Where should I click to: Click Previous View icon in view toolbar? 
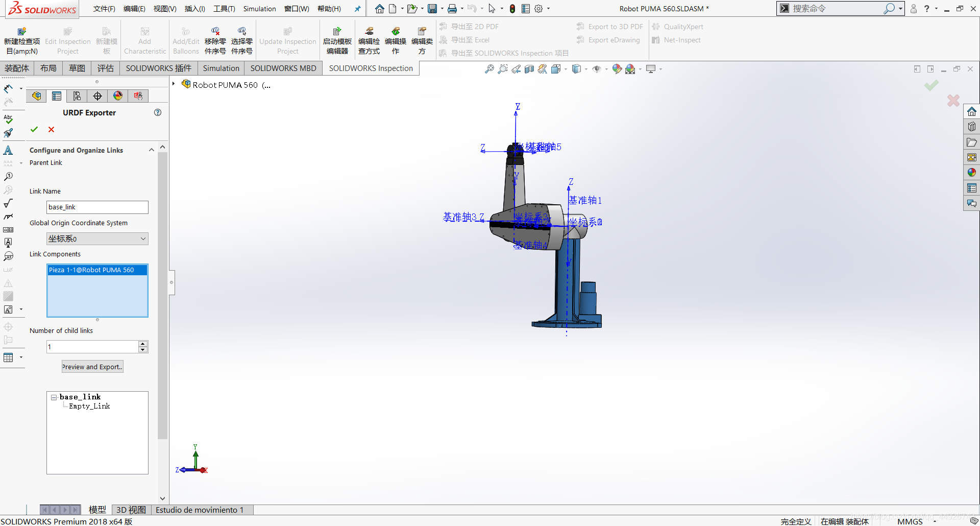[x=516, y=69]
